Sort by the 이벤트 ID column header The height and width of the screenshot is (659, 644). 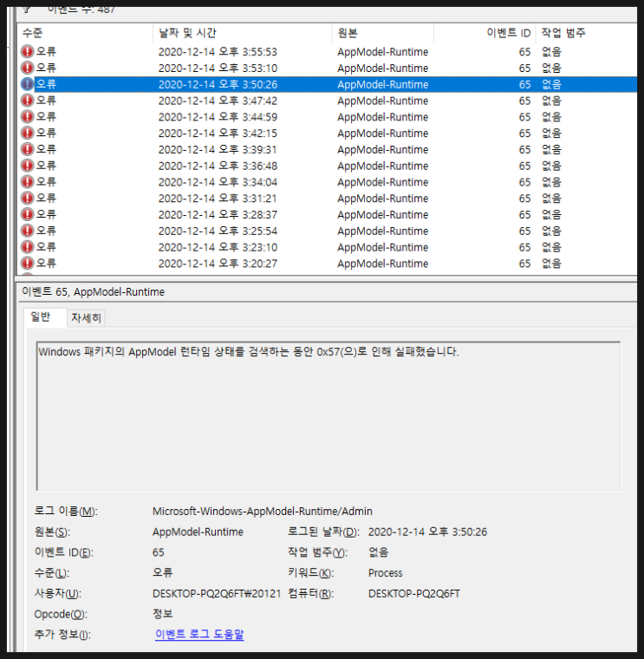(x=485, y=33)
